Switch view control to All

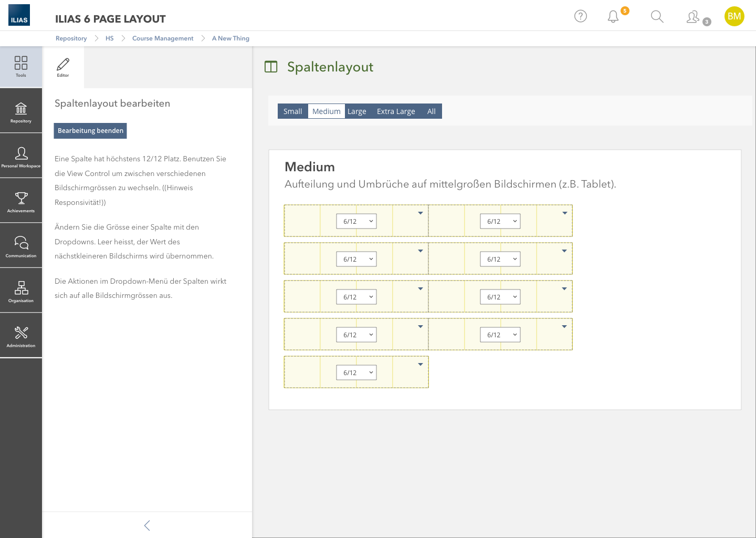[431, 111]
